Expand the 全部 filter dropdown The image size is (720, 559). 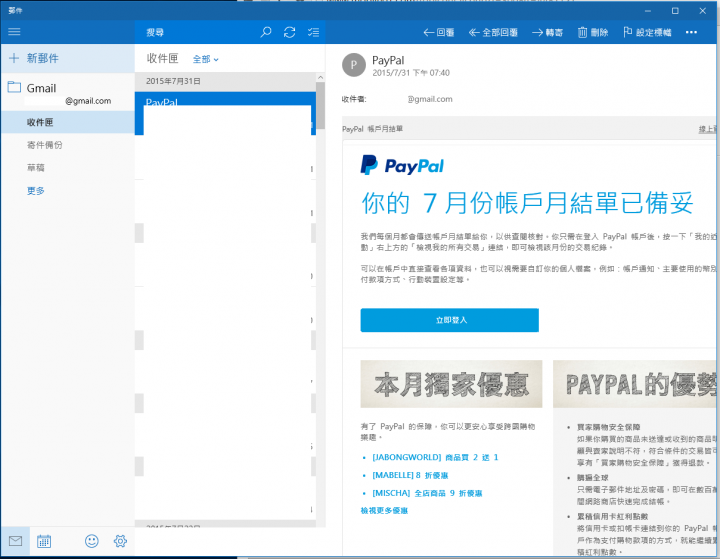[x=205, y=59]
